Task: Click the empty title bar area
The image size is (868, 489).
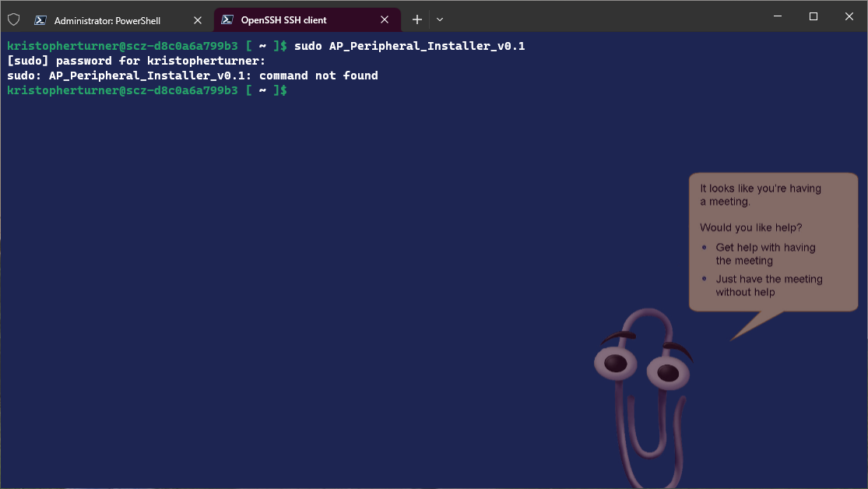Action: (x=607, y=16)
